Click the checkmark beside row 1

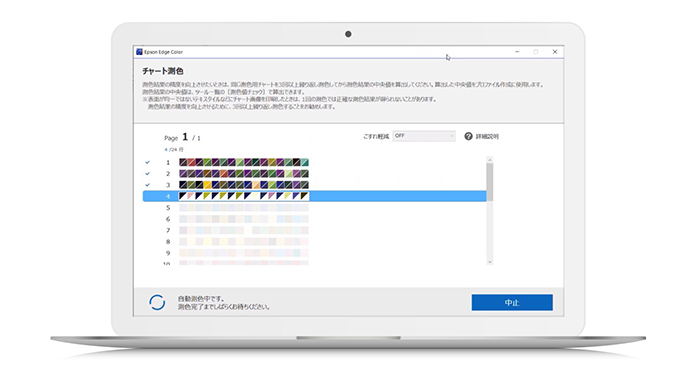coord(148,162)
